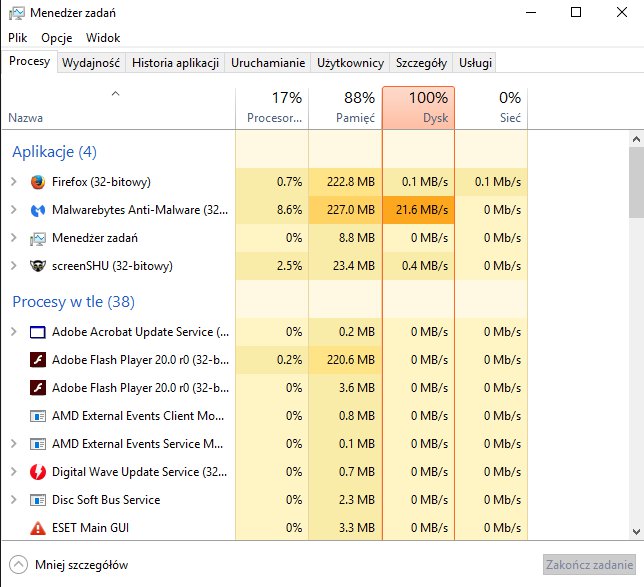The width and height of the screenshot is (644, 587).
Task: Expand the Menedżer zadań process group
Action: click(14, 237)
